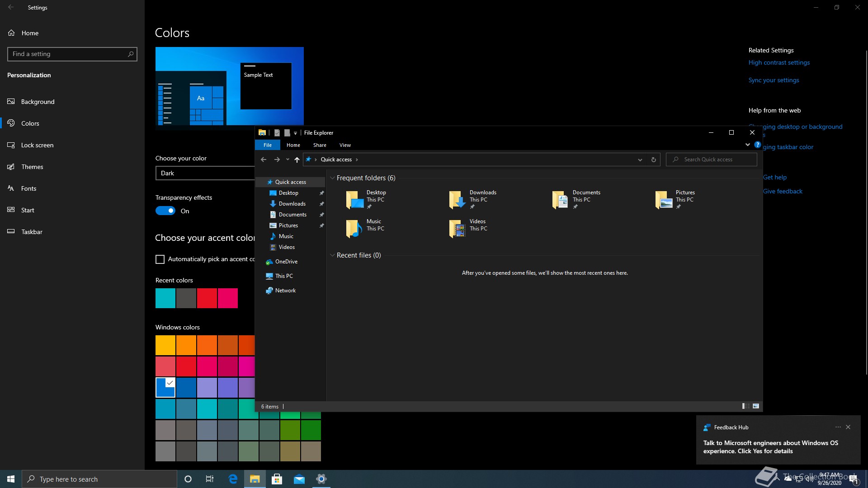868x488 pixels.
Task: Switch File Explorer to large icons view
Action: click(755, 406)
